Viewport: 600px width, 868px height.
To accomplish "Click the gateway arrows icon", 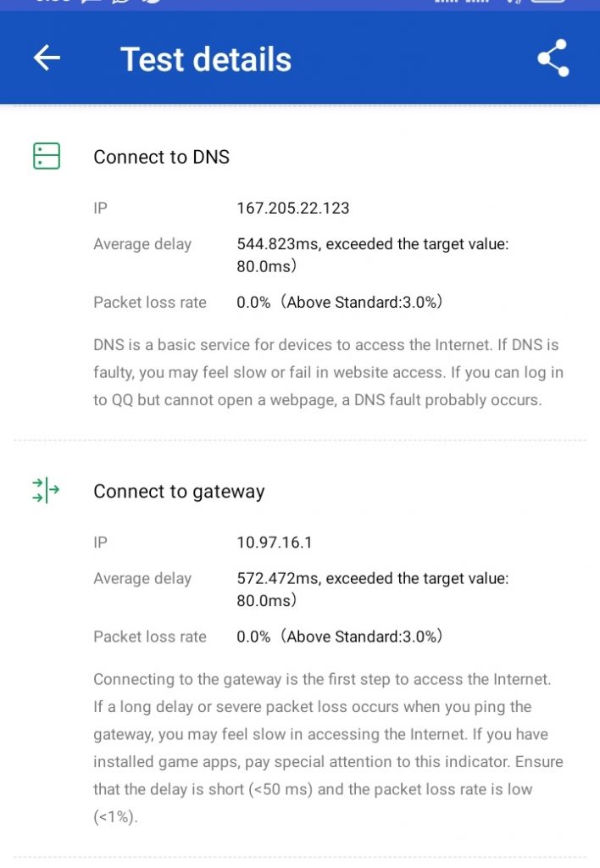I will tap(47, 491).
